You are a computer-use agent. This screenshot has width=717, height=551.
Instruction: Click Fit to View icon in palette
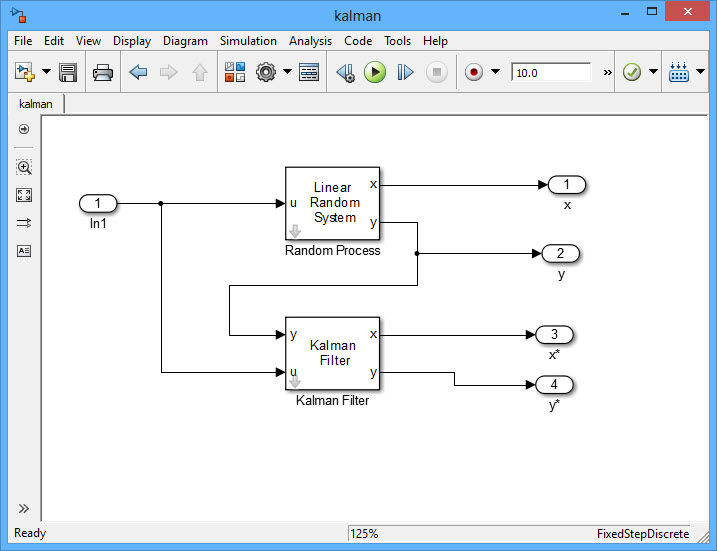pyautogui.click(x=24, y=195)
